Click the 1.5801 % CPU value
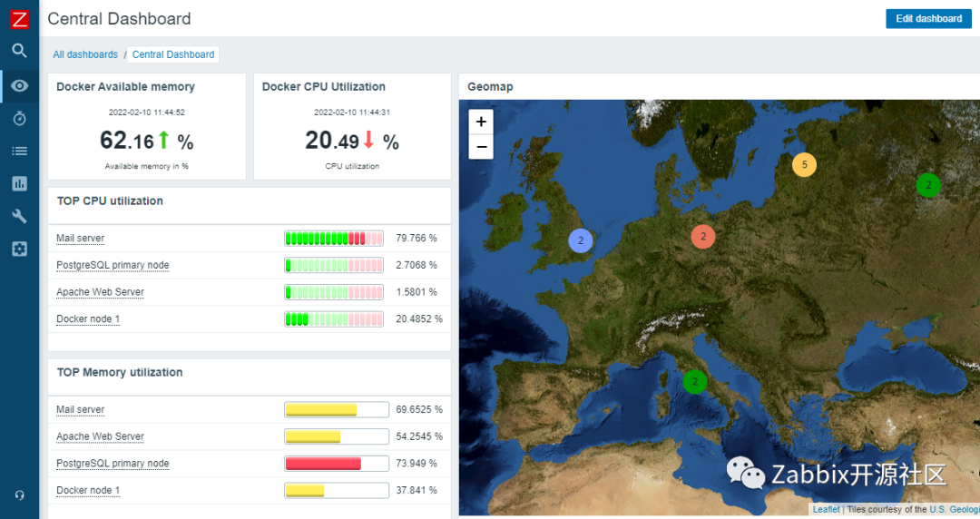This screenshot has width=980, height=519. tap(416, 292)
